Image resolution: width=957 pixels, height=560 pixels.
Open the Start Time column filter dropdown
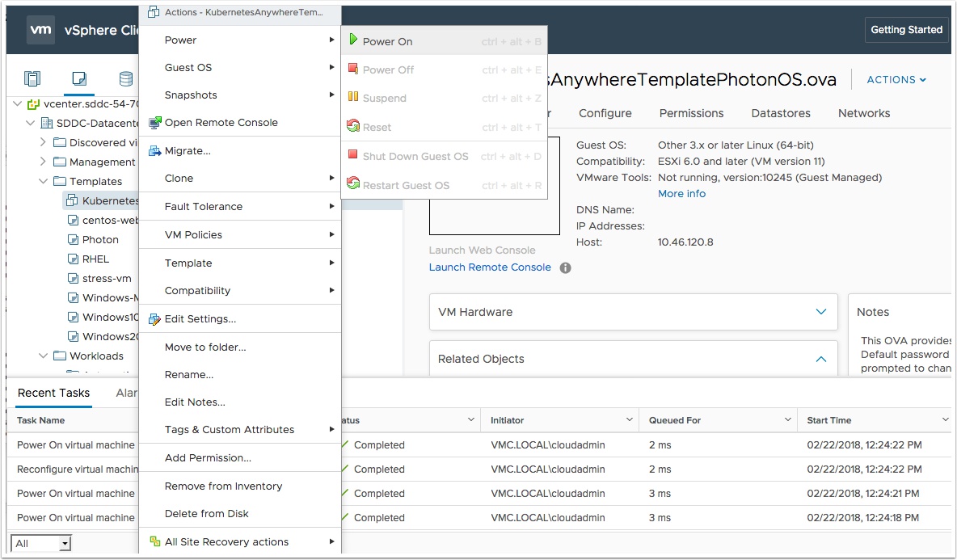[x=946, y=419]
